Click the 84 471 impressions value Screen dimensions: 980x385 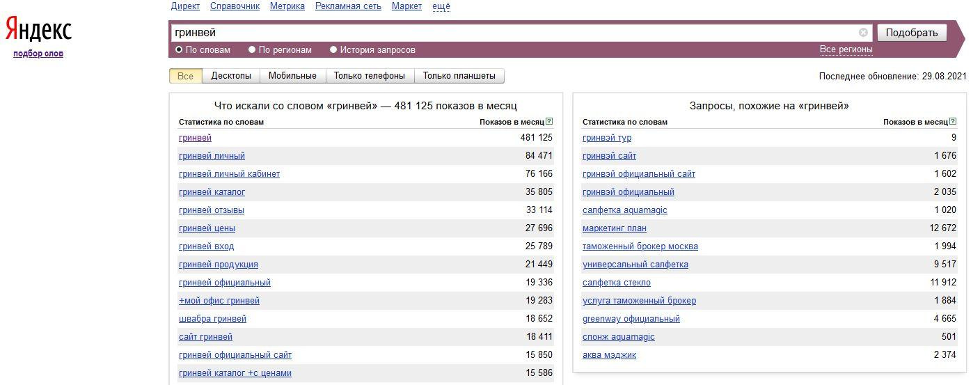tap(539, 156)
